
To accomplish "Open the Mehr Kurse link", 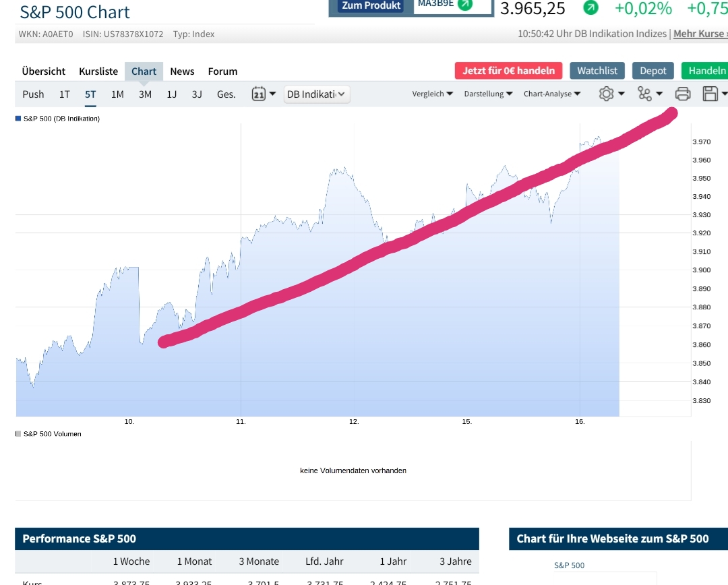I will click(x=699, y=33).
